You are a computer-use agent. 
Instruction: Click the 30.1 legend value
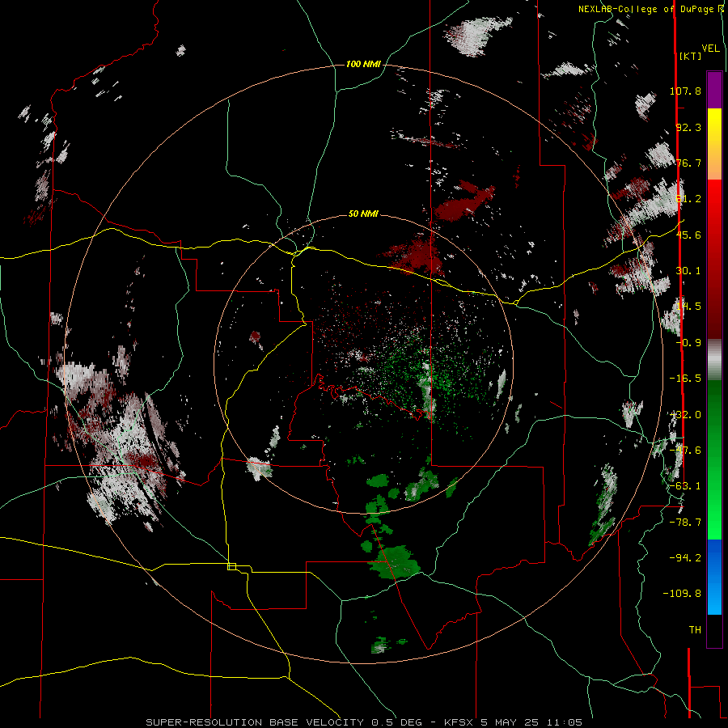point(688,271)
